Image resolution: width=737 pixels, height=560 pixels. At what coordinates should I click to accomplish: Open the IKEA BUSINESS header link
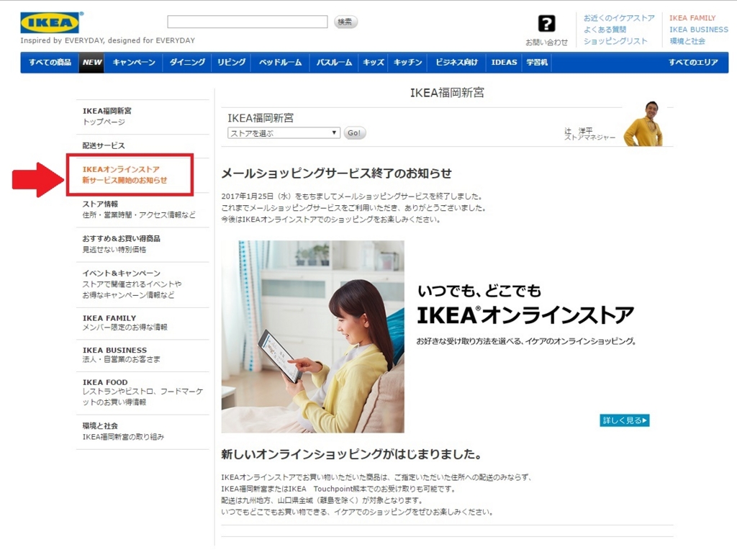coord(698,30)
